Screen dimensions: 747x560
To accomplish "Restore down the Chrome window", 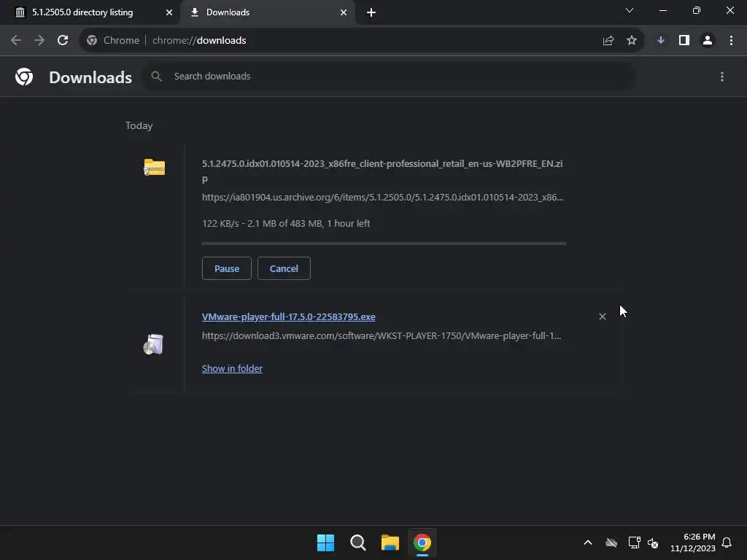I will [x=697, y=10].
